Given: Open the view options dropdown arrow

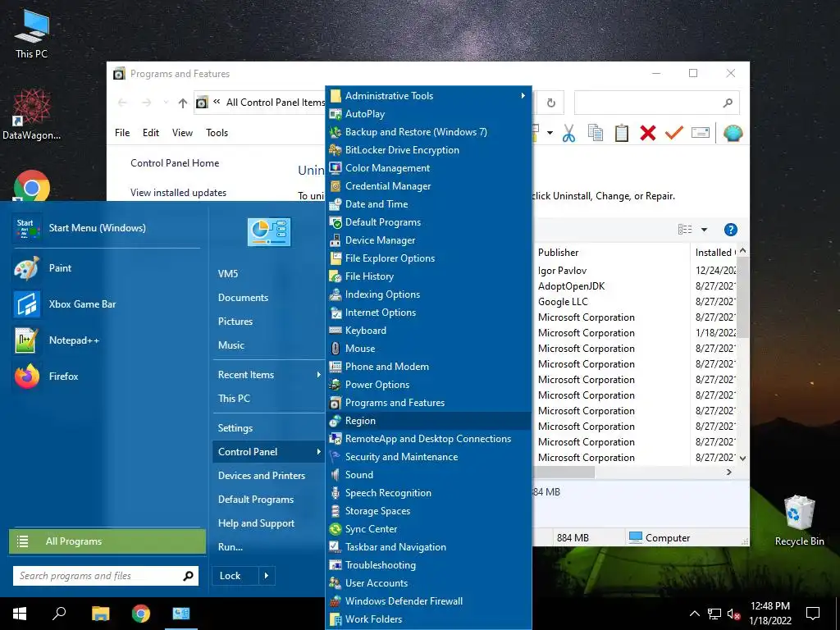Looking at the screenshot, I should click(x=705, y=230).
